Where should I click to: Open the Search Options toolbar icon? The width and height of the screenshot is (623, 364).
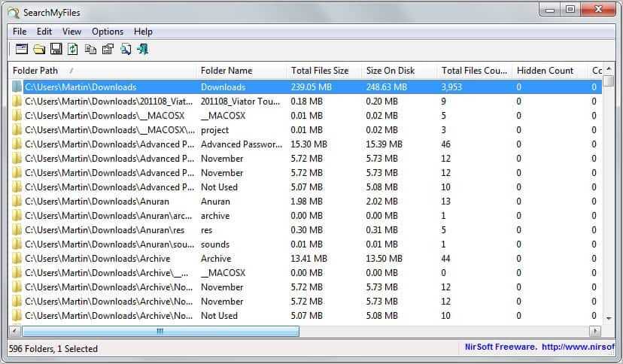pos(21,50)
